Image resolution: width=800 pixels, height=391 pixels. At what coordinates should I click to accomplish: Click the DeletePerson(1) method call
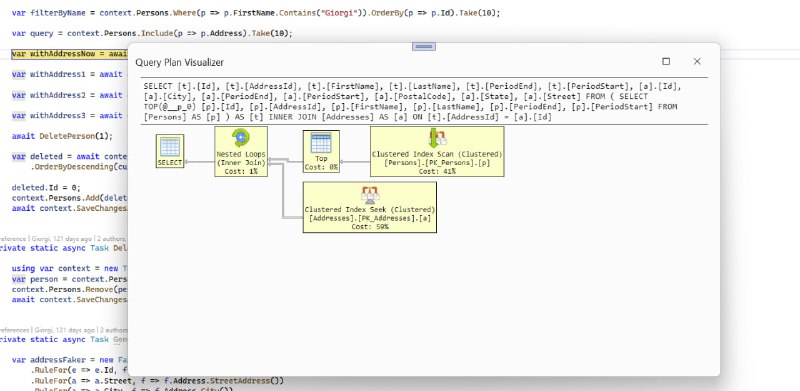tap(62, 136)
